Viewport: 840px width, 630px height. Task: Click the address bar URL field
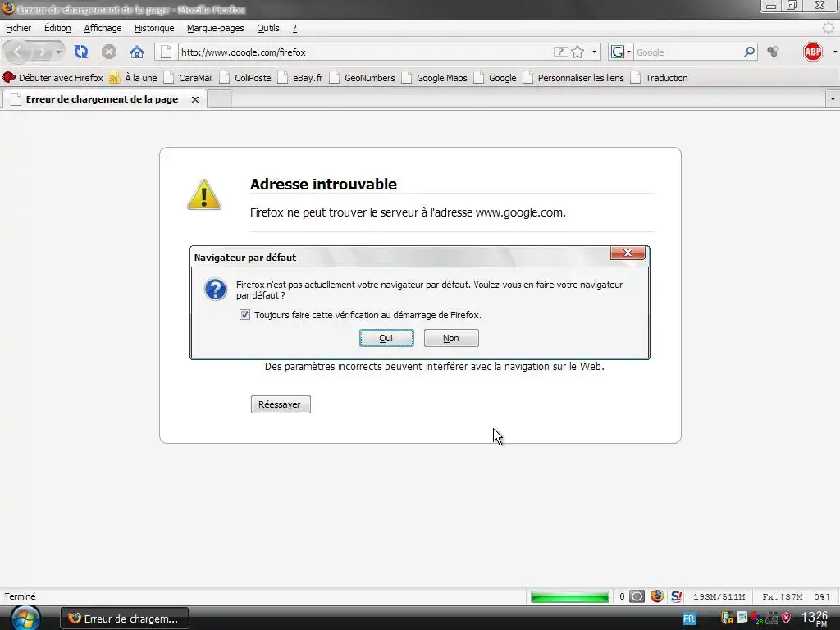pyautogui.click(x=364, y=52)
